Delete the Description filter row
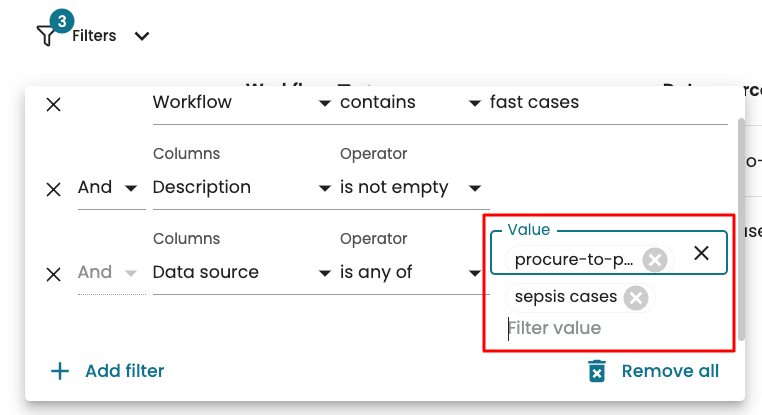This screenshot has height=415, width=762. point(54,188)
